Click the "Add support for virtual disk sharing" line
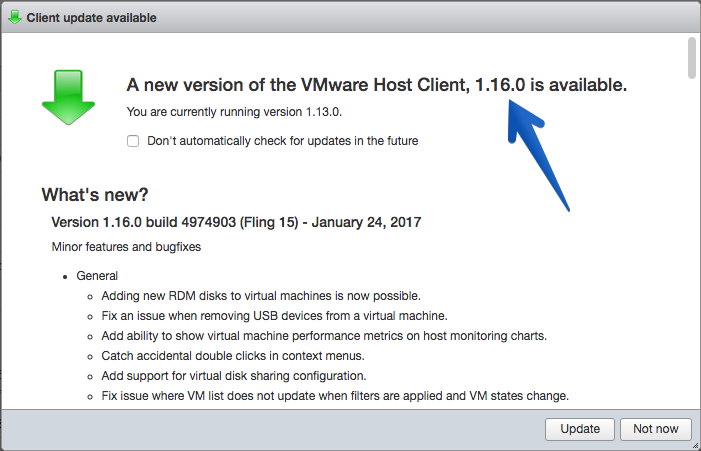701x451 pixels. tap(234, 376)
